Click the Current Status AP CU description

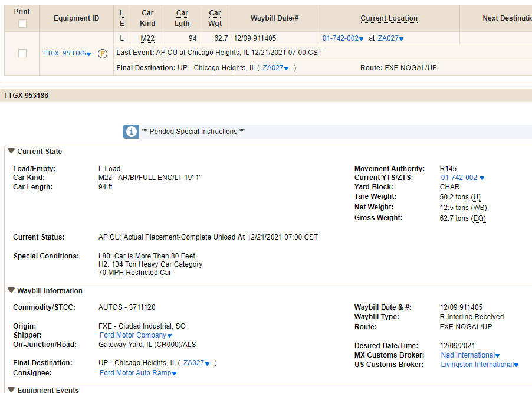(x=208, y=237)
